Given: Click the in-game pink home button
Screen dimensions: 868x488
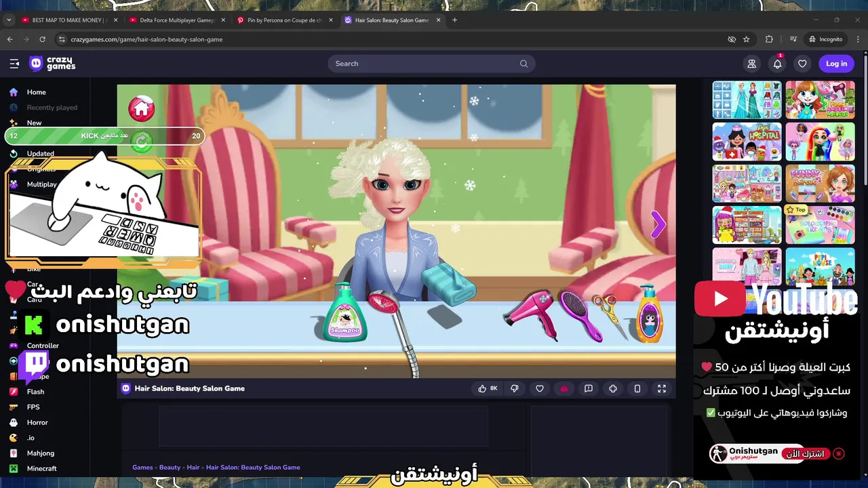Looking at the screenshot, I should (142, 108).
